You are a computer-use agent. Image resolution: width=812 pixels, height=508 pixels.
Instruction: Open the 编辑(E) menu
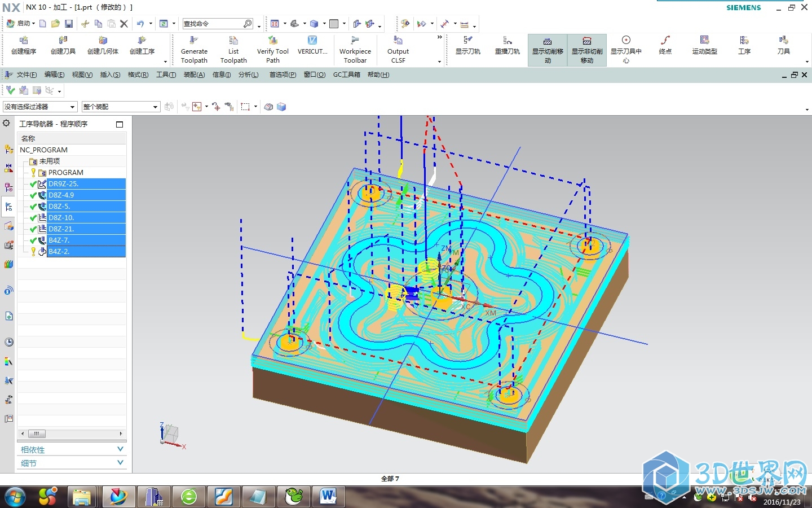54,75
